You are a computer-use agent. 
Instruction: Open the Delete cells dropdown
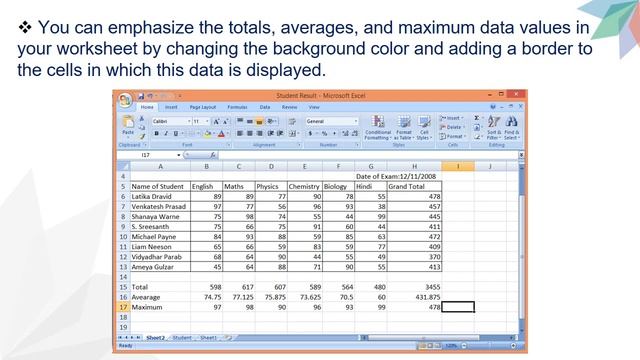click(x=451, y=127)
